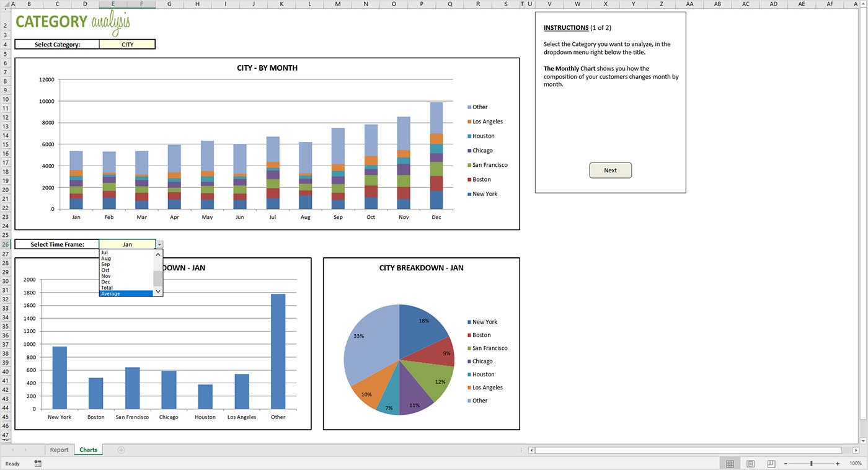
Task: Click the up arrow in the time frame list
Action: (157, 254)
